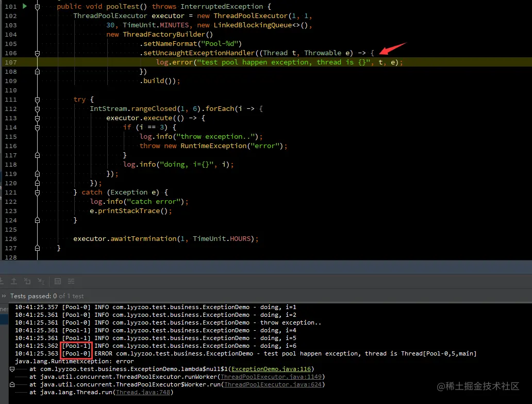Click the 'Tests passed: 0 of 1 test' status
Image resolution: width=532 pixels, height=404 pixels.
pos(47,296)
